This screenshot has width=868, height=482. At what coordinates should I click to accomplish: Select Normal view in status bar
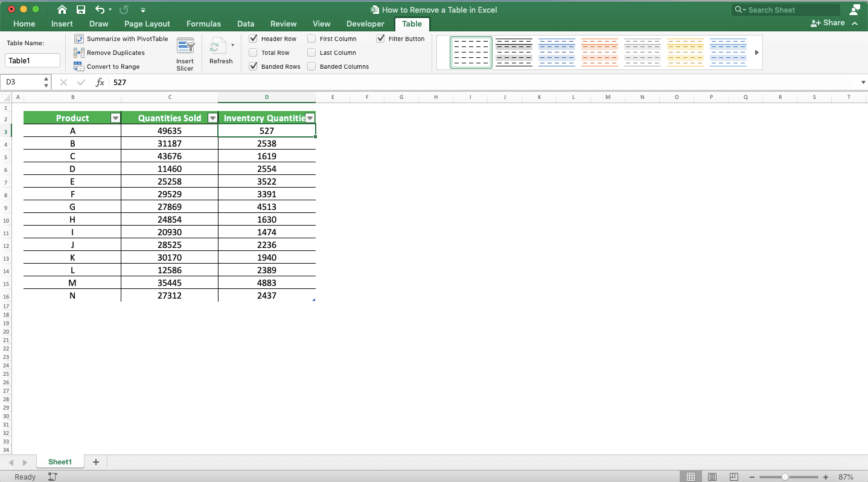tap(692, 477)
